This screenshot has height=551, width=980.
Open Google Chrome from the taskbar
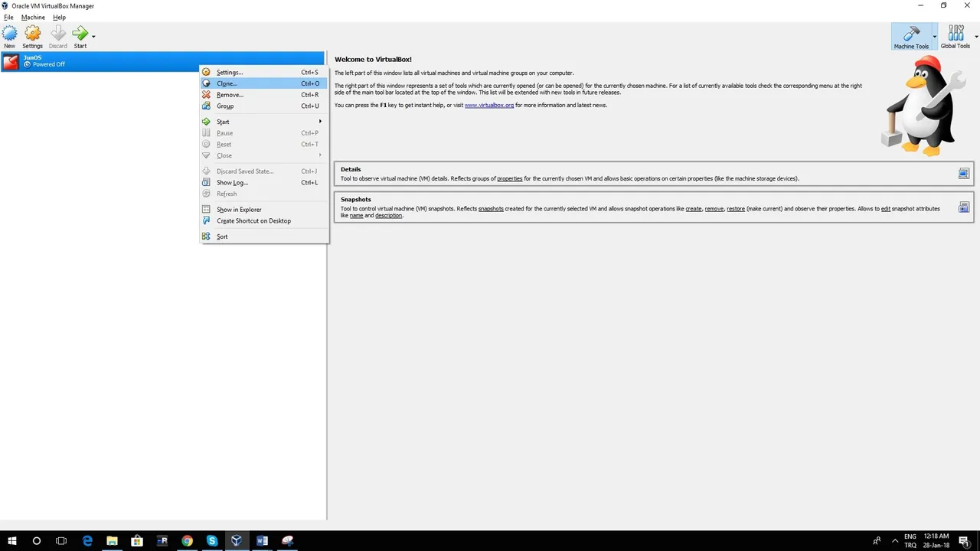(x=187, y=540)
